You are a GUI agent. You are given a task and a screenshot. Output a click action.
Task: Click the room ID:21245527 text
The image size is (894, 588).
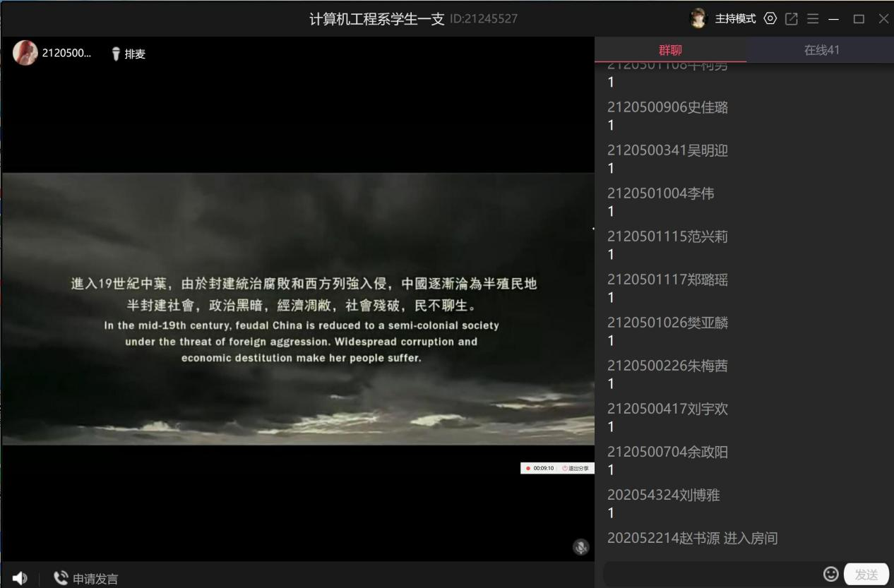coord(484,19)
